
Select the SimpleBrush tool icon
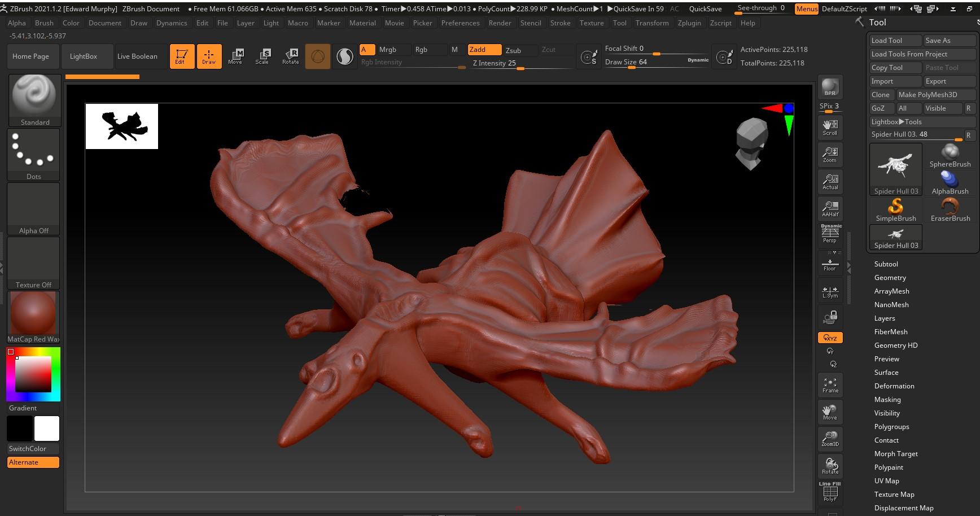point(896,209)
